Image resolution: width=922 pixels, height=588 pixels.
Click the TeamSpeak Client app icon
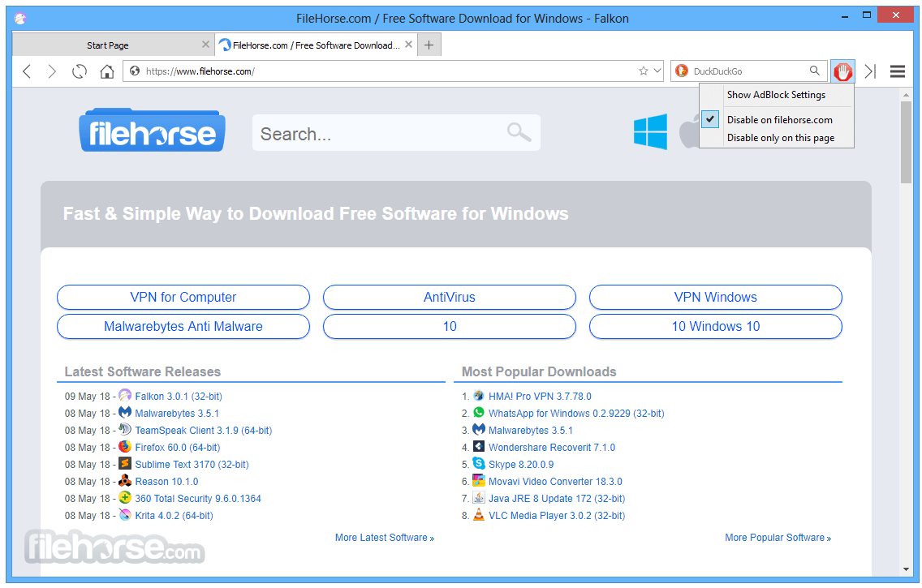pyautogui.click(x=125, y=429)
